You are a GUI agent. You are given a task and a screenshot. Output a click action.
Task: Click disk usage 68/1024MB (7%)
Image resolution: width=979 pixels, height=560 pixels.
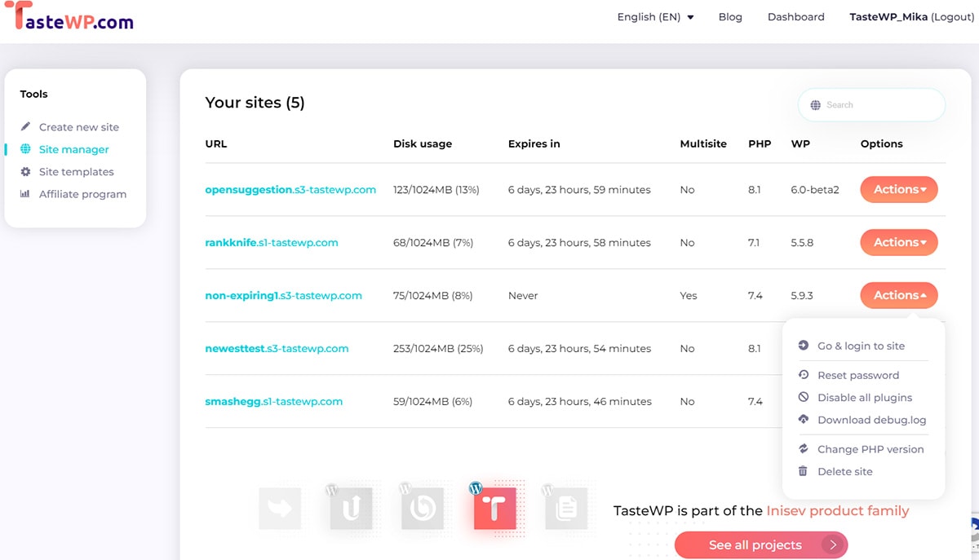[433, 243]
